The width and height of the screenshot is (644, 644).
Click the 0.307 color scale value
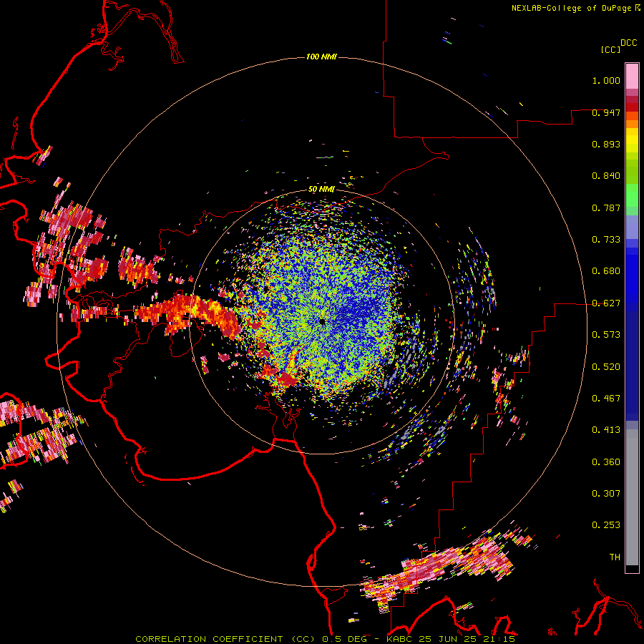click(x=606, y=494)
